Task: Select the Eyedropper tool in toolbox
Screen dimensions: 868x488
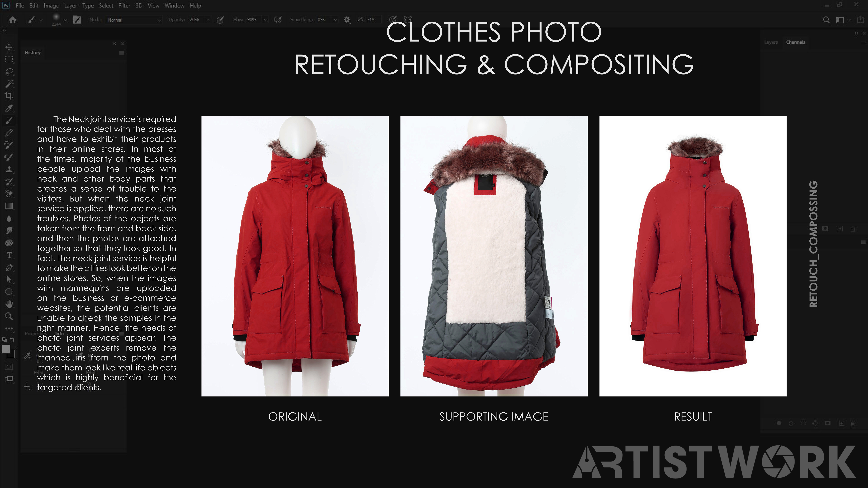Action: pos(9,108)
